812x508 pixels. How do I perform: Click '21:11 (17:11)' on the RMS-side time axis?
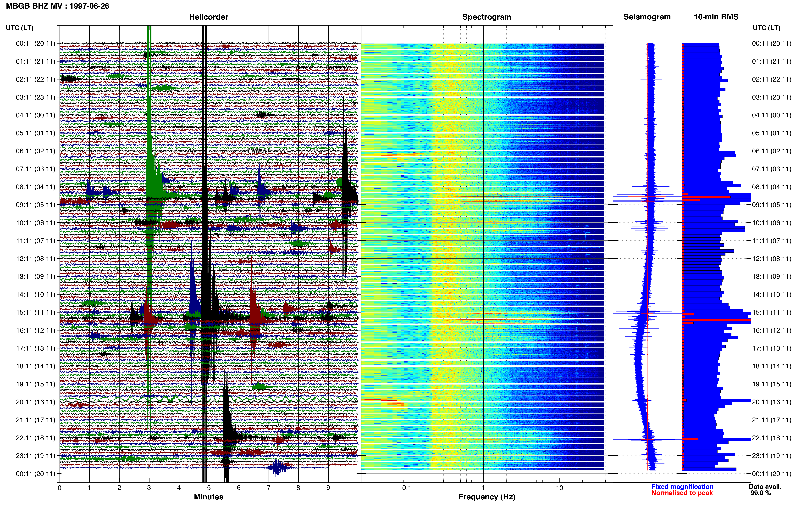tap(772, 420)
